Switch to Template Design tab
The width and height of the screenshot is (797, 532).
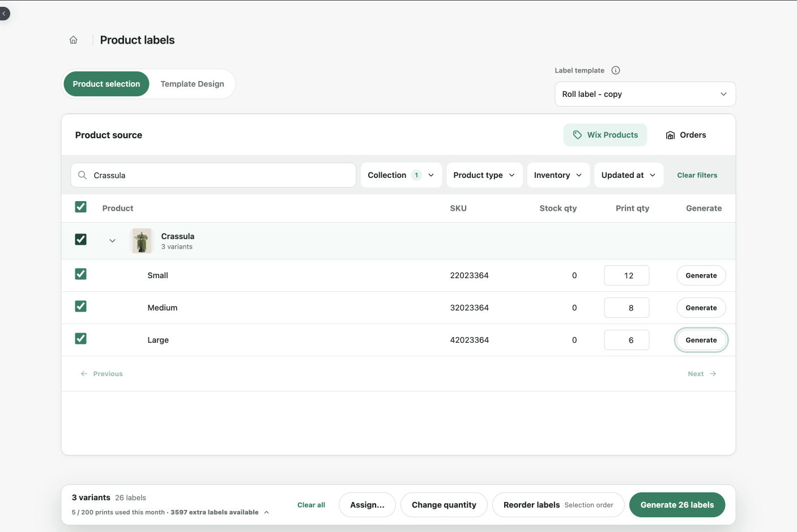pyautogui.click(x=193, y=84)
